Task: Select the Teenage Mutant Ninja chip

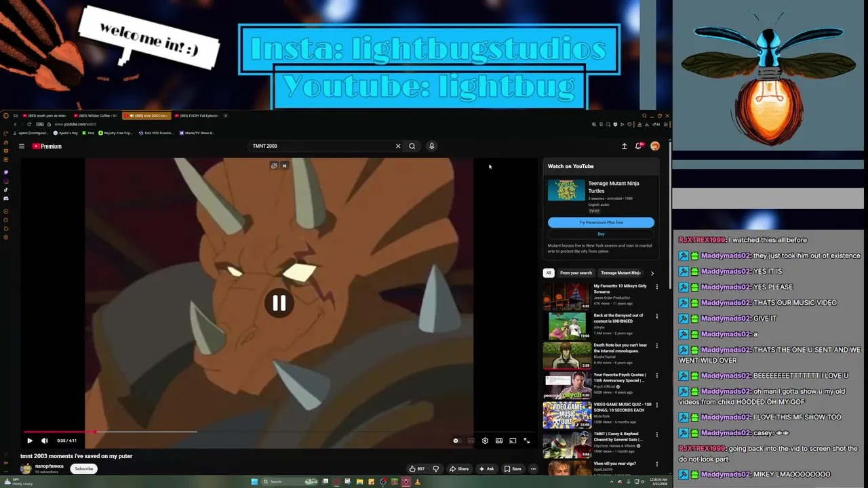Action: (620, 273)
